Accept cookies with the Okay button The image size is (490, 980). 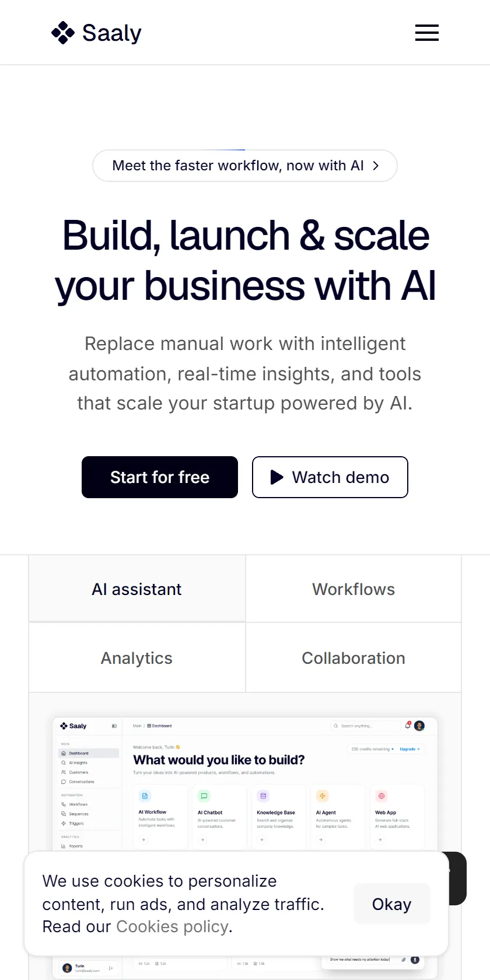click(392, 904)
